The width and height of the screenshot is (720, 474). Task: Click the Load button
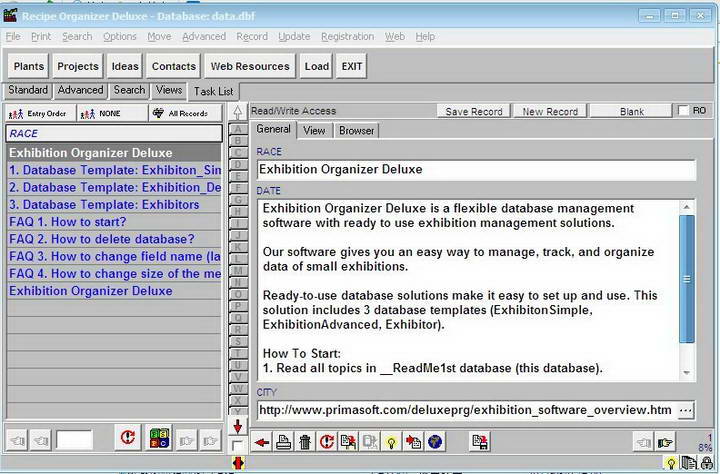(316, 66)
